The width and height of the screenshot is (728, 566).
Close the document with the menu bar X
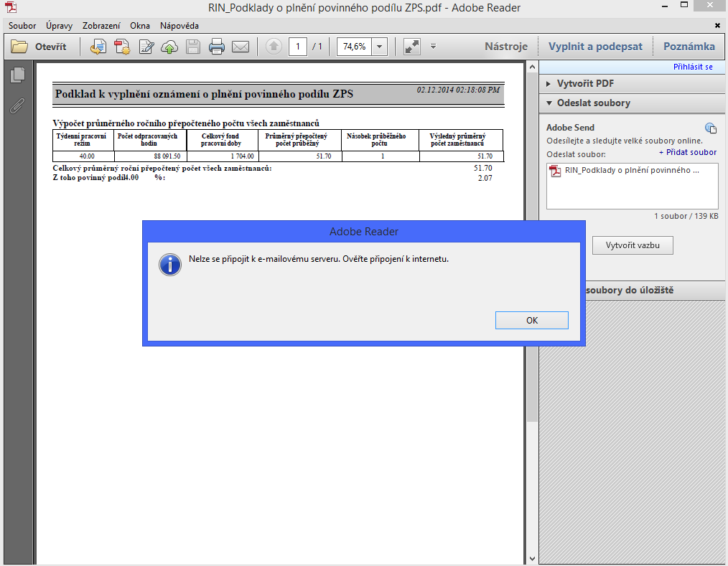717,26
